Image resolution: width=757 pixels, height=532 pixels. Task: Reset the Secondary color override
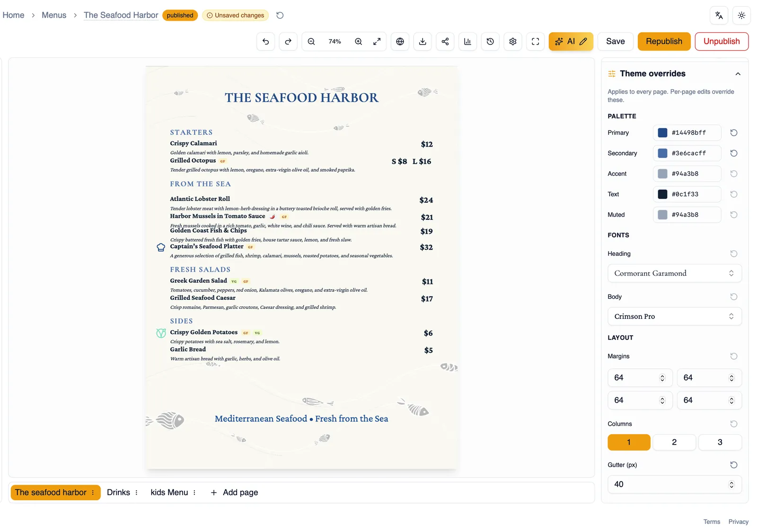734,153
